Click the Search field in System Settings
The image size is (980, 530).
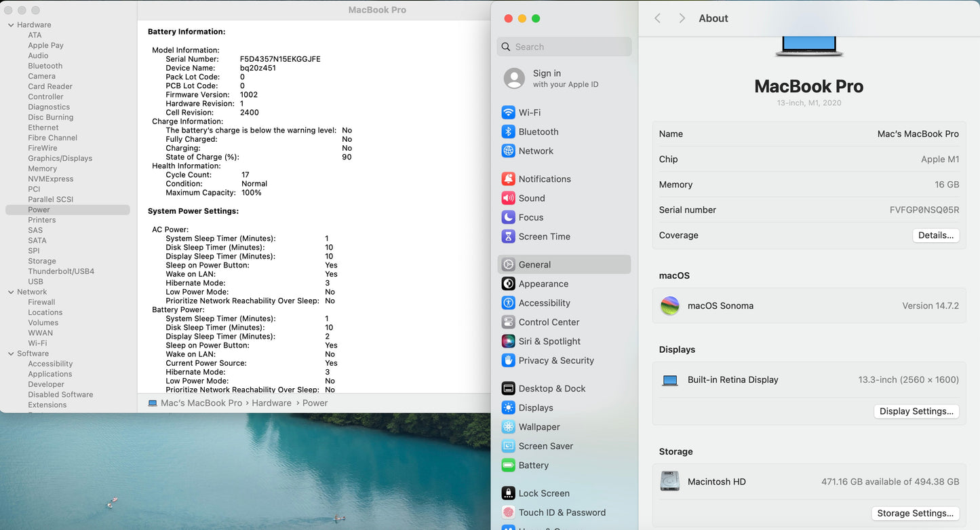tap(564, 47)
